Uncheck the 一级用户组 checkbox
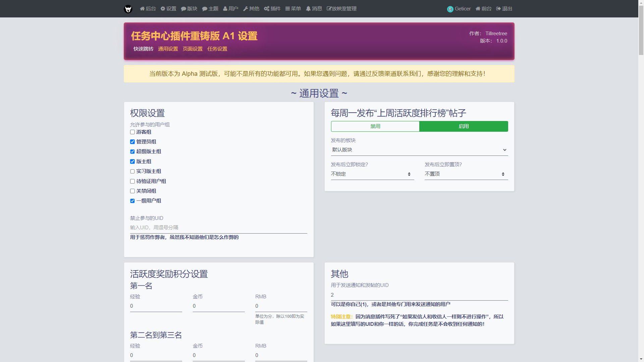Image resolution: width=644 pixels, height=362 pixels. (x=132, y=201)
